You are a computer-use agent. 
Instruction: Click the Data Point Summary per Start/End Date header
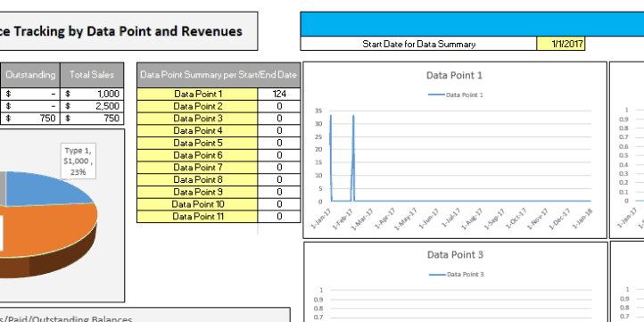(x=219, y=75)
